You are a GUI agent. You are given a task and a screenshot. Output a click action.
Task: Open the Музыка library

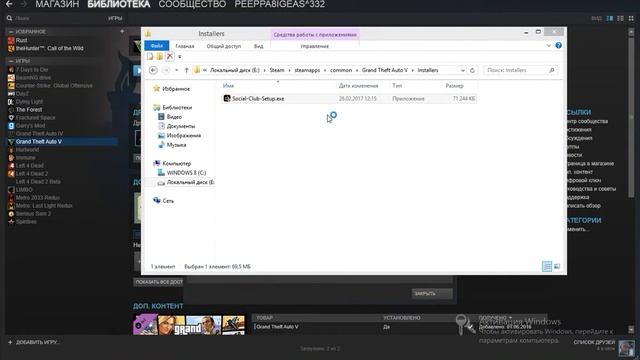(172, 145)
